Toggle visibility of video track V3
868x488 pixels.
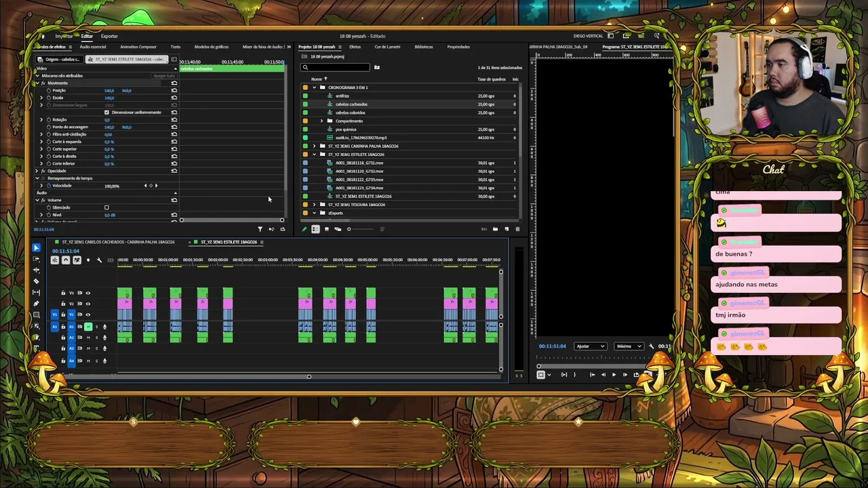(x=87, y=293)
